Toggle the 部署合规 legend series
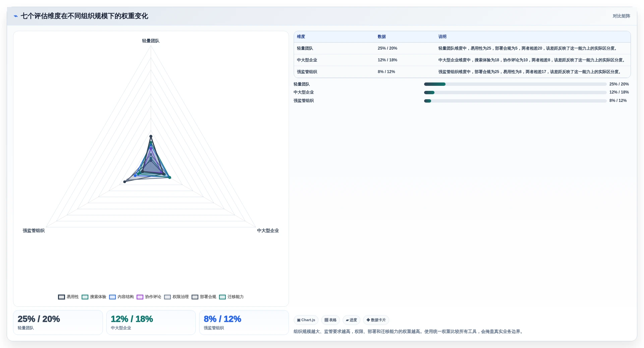This screenshot has height=348, width=644. (204, 297)
